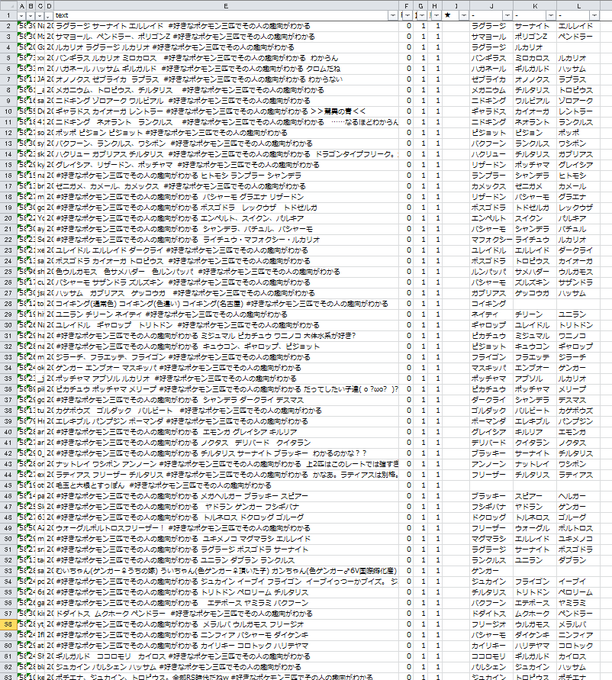Open the filter dropdown on the star column I
The height and width of the screenshot is (680, 612).
(x=464, y=16)
